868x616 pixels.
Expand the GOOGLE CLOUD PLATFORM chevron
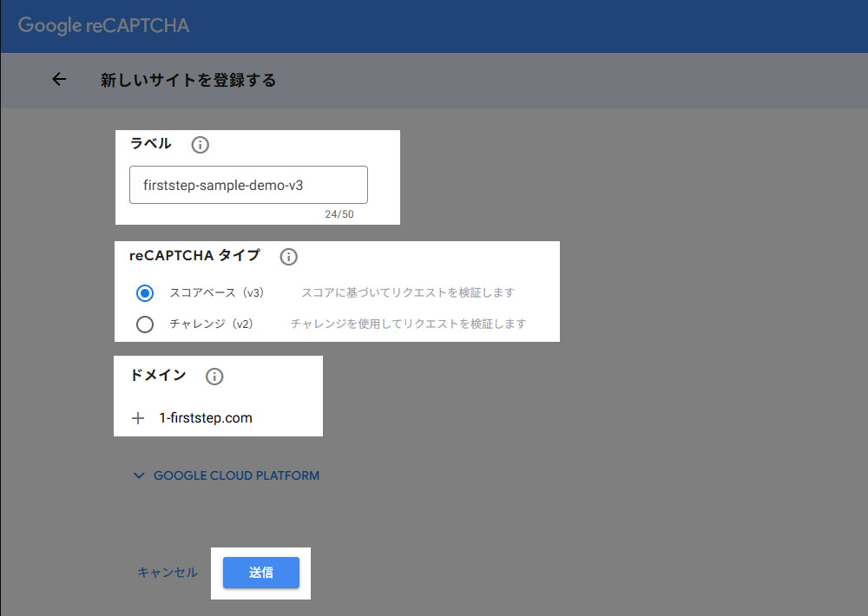click(x=139, y=475)
